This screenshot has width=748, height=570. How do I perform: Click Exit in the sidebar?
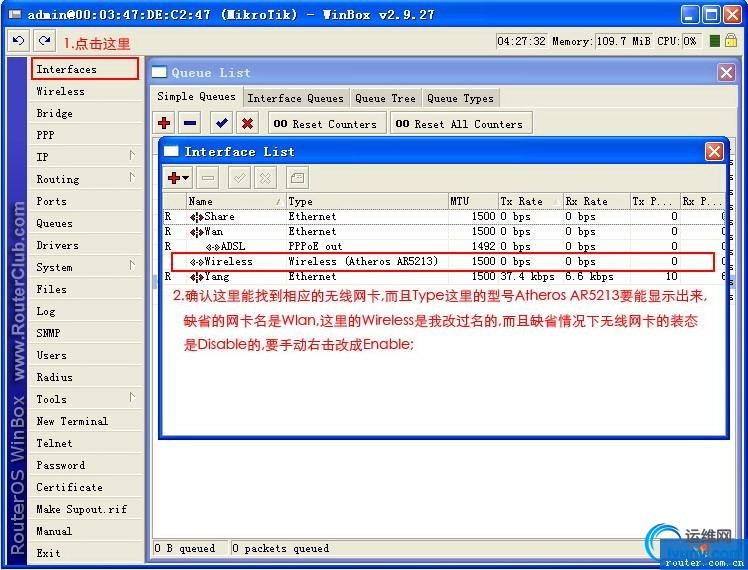86,553
